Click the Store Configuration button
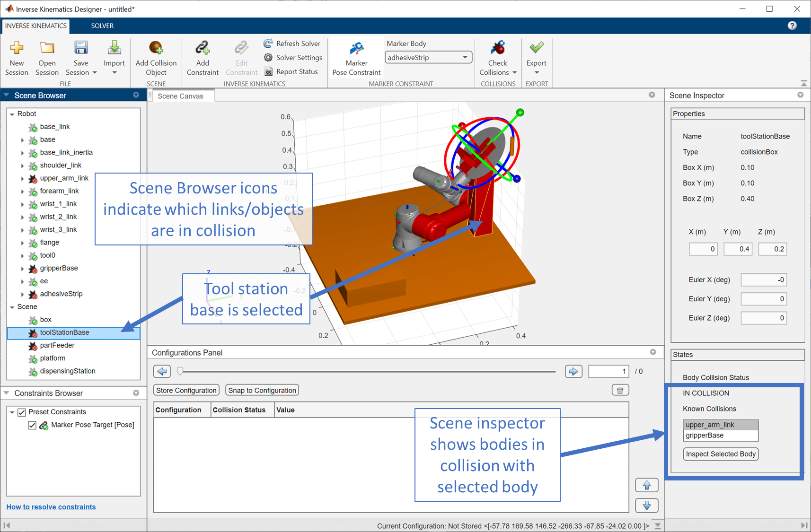 tap(186, 390)
